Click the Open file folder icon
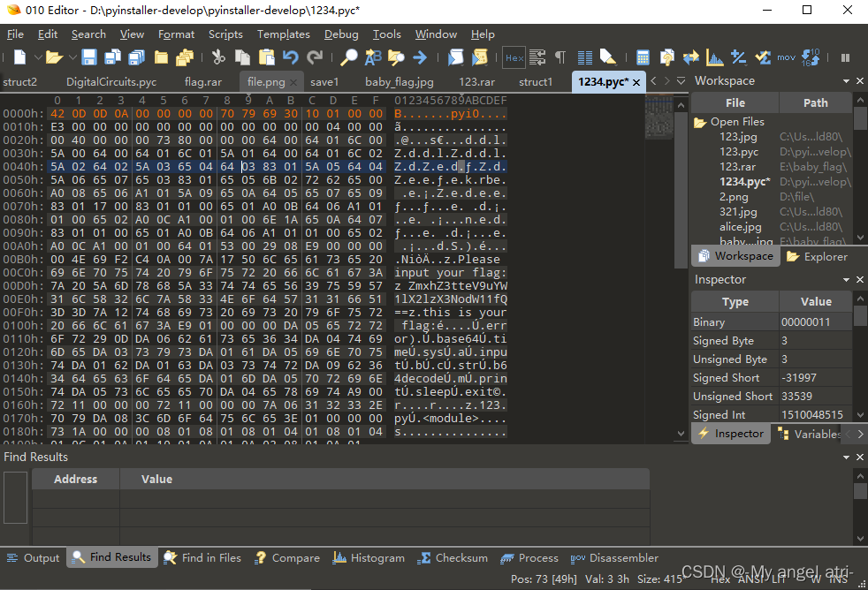868x590 pixels. tap(54, 57)
